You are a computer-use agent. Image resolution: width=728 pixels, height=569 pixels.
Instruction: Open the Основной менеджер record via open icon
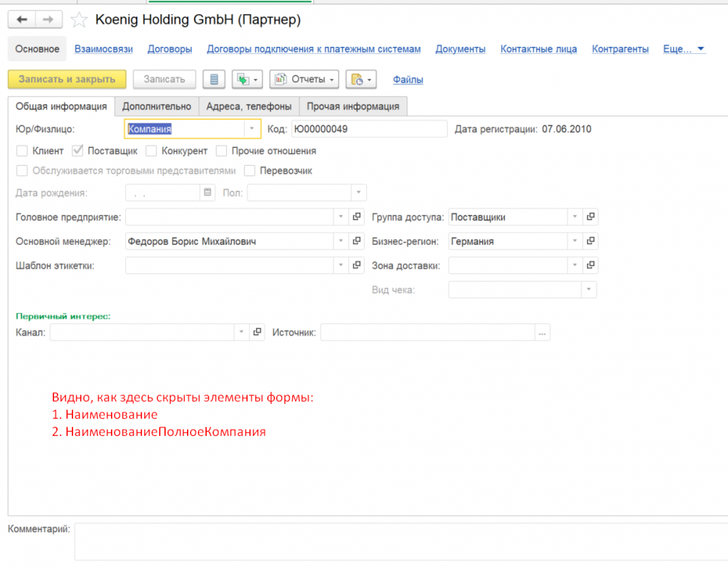coord(357,242)
